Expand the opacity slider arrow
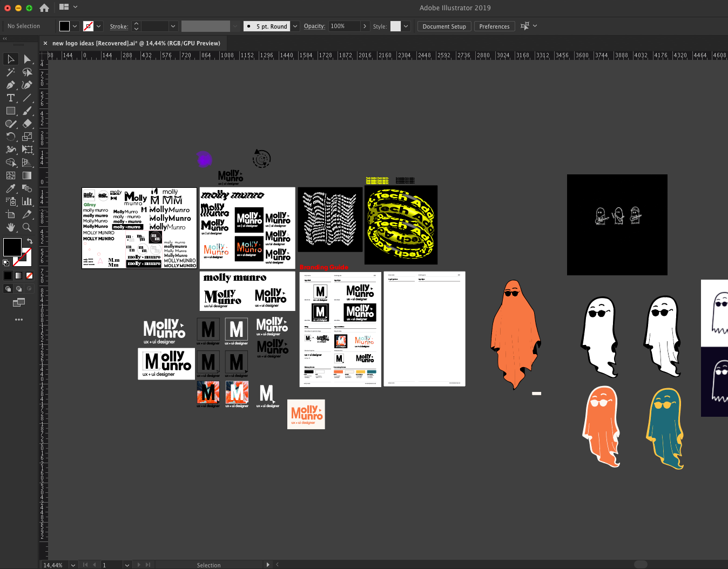This screenshot has height=569, width=728. 365,26
